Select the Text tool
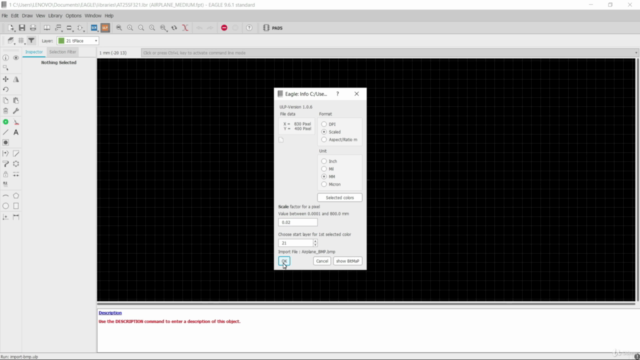Screen dimensions: 640x360 pyautogui.click(x=16, y=132)
